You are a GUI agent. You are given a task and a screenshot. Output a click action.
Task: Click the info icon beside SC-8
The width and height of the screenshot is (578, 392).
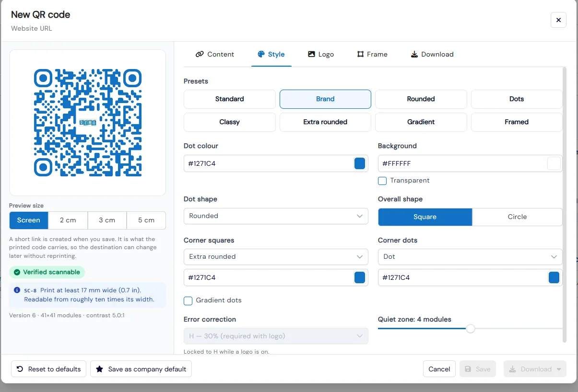tap(17, 290)
